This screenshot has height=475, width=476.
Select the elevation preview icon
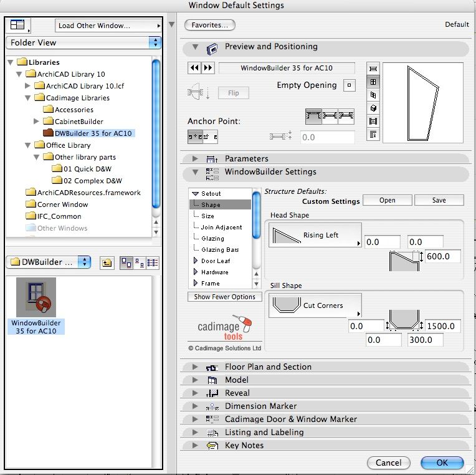373,82
